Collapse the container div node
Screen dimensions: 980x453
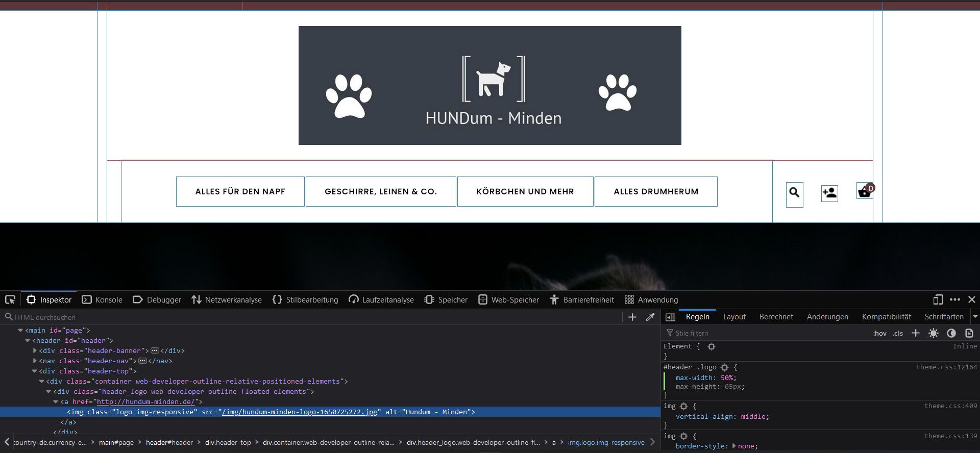coord(42,382)
